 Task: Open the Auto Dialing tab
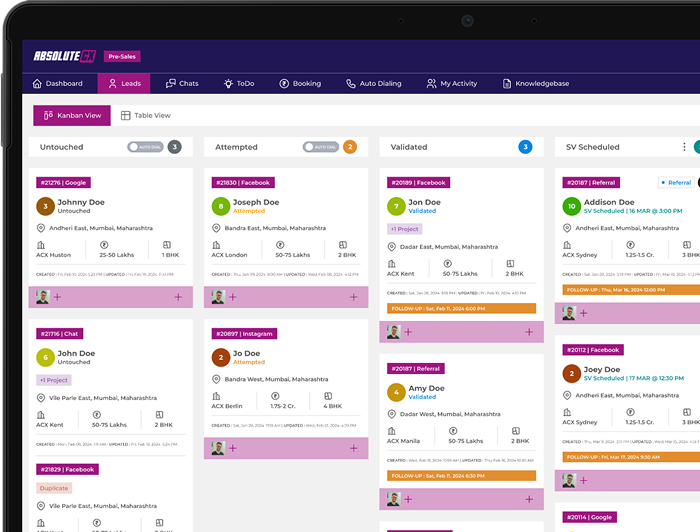click(374, 83)
